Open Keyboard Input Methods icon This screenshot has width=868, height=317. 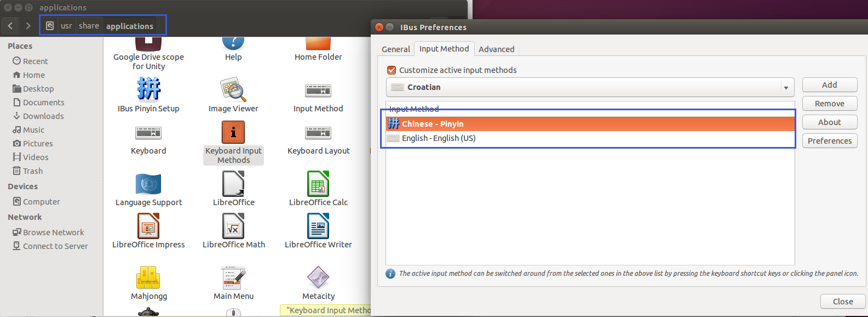click(233, 132)
